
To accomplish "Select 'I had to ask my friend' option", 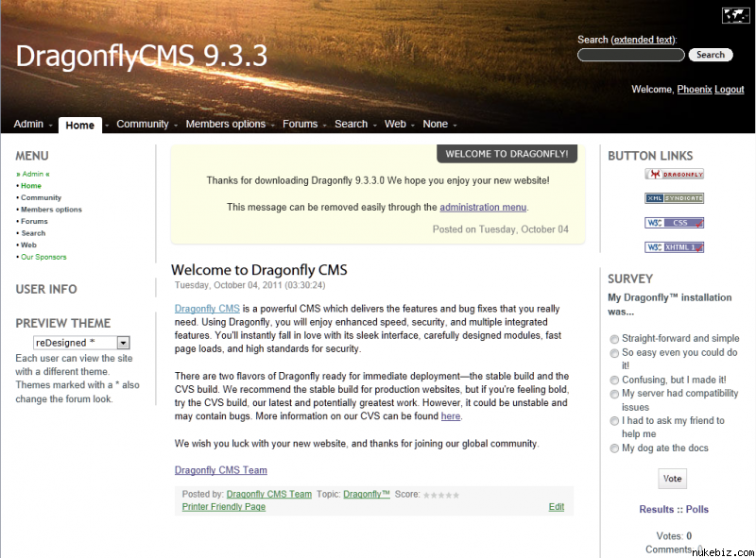I will coord(614,421).
